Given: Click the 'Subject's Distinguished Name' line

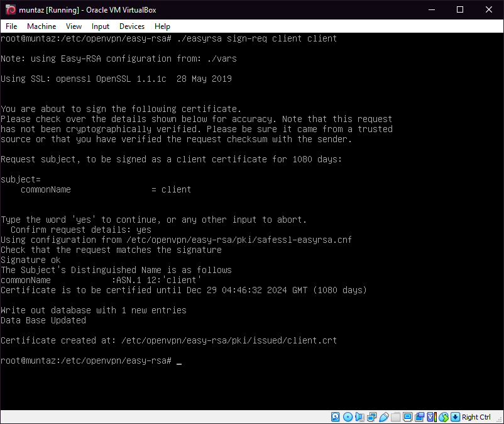Looking at the screenshot, I should [116, 270].
